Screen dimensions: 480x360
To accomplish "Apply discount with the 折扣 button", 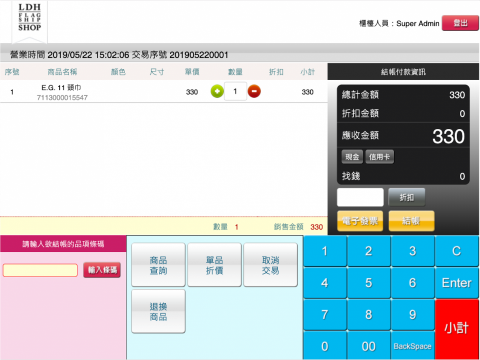I will point(407,197).
